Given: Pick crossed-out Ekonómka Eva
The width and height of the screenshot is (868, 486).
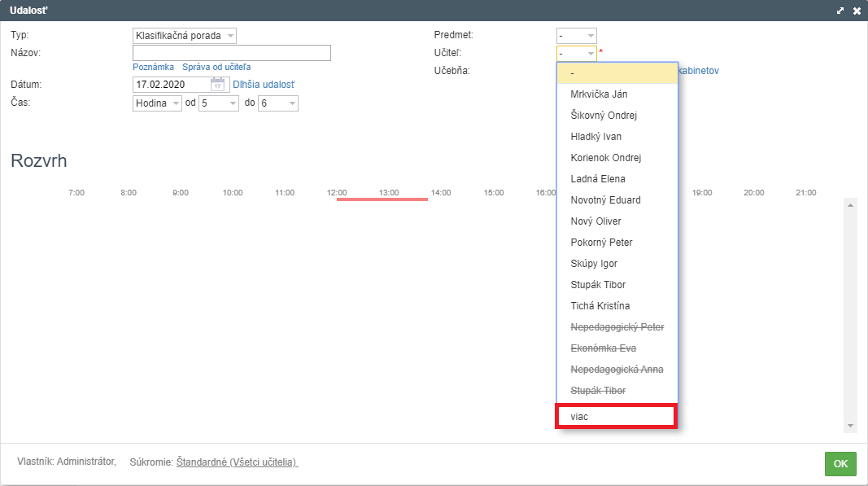Looking at the screenshot, I should tap(617, 348).
